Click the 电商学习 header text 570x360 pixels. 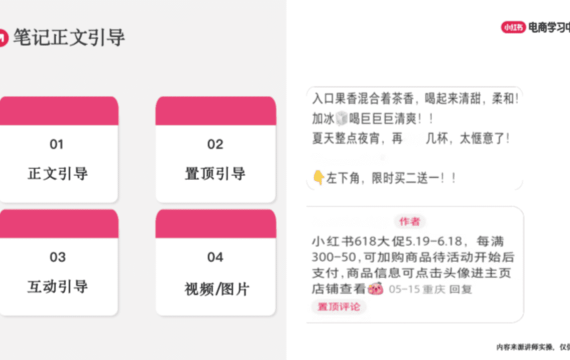point(549,27)
